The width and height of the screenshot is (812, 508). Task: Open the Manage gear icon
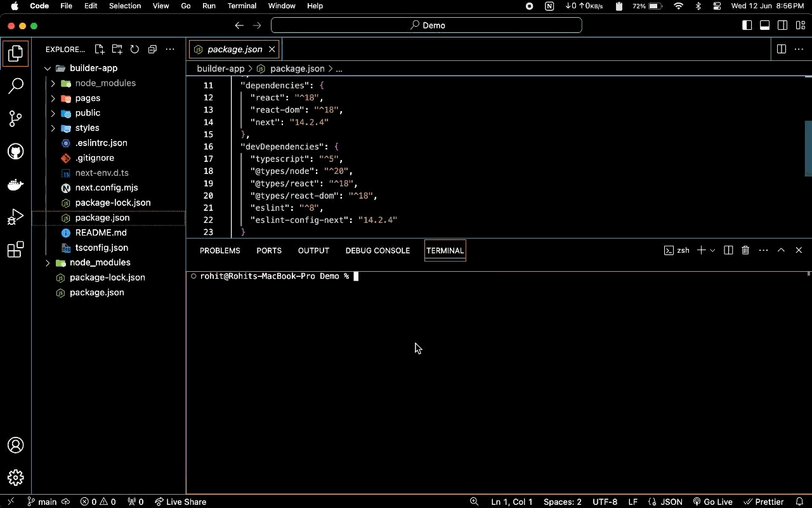pyautogui.click(x=16, y=478)
